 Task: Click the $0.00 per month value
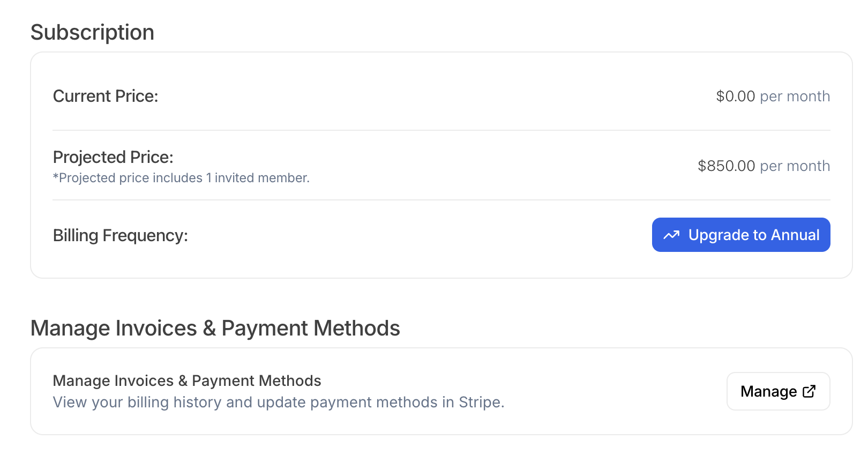point(735,96)
